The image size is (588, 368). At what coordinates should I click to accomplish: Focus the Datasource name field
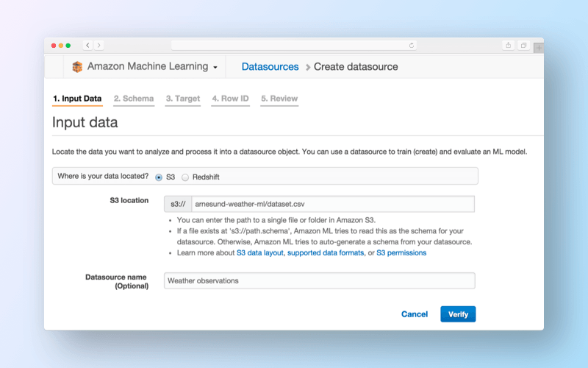320,281
